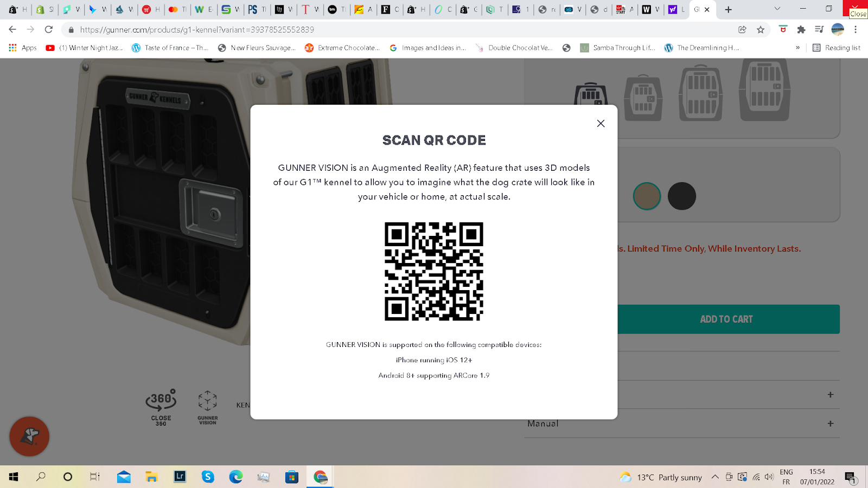Open the Extreme Chocolate bookmark

[342, 48]
